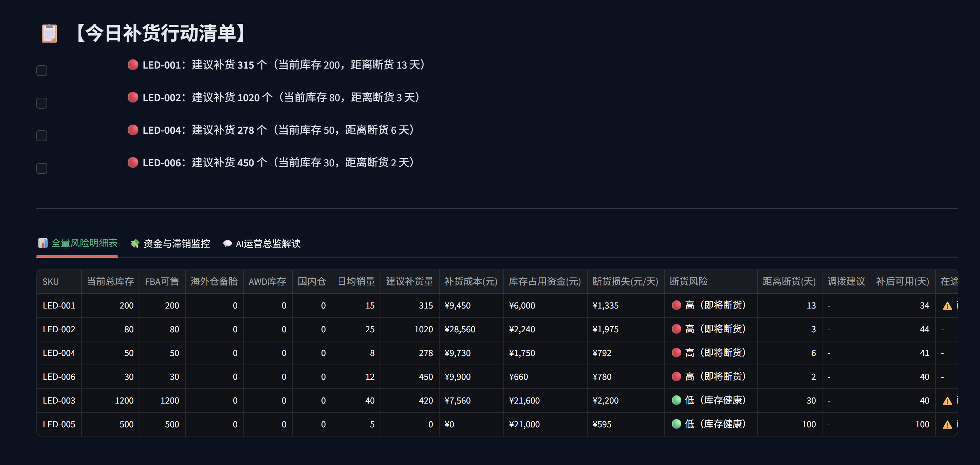Click the 库存占用资金(元) column header

click(545, 282)
